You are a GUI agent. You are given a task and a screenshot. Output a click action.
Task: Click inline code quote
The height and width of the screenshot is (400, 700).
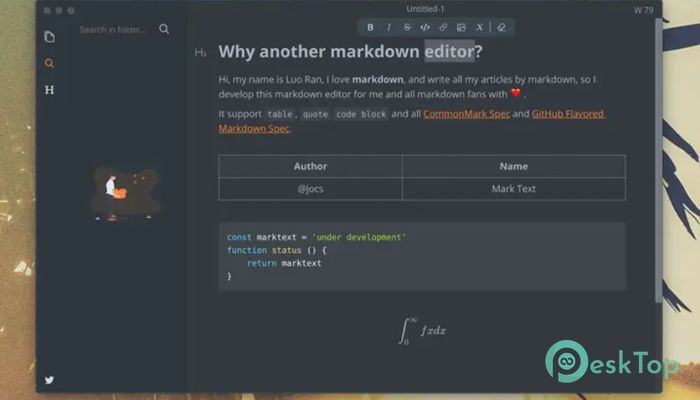[x=315, y=114]
